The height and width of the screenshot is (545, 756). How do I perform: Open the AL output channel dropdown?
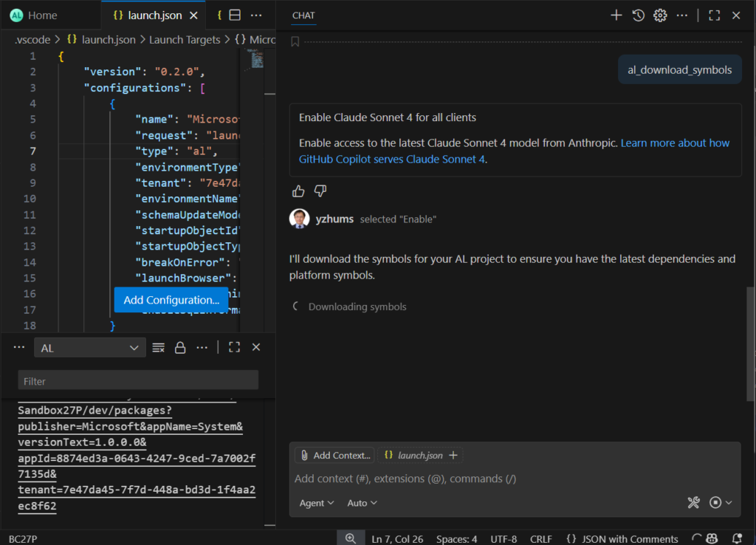pos(89,348)
